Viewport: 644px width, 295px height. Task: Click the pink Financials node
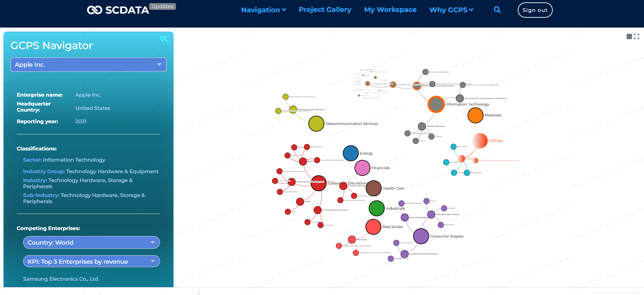point(363,168)
